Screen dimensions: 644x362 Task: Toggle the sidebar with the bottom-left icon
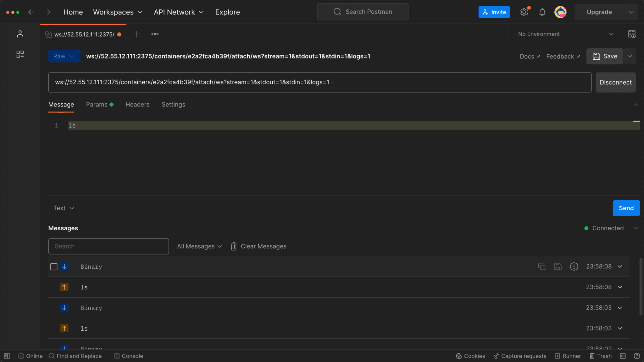click(7, 356)
